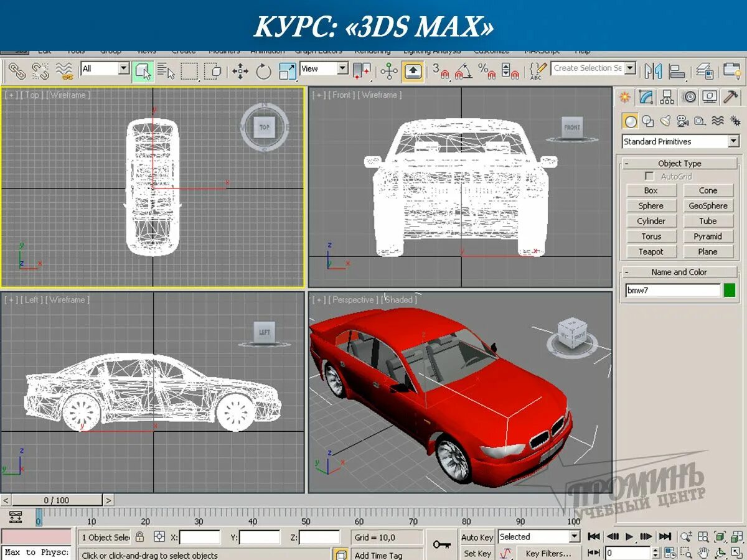Switch to the Modify panel tab
Viewport: 747px width, 560px height.
(646, 97)
